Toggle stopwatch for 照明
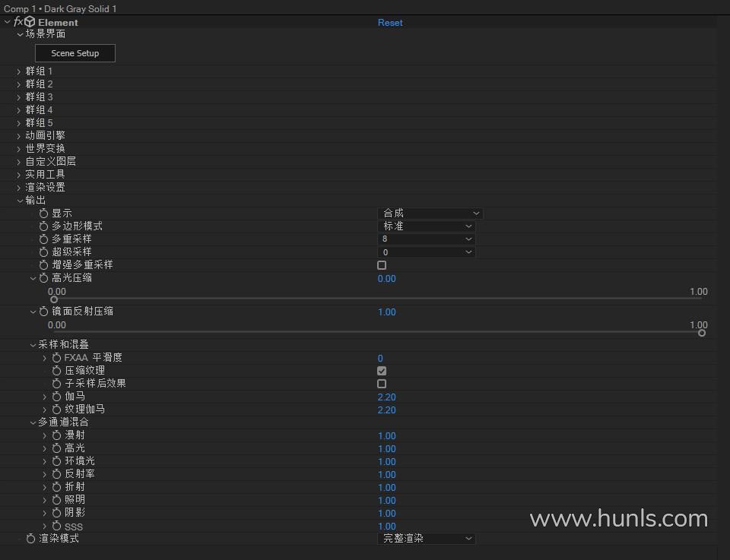730x560 pixels. click(57, 500)
